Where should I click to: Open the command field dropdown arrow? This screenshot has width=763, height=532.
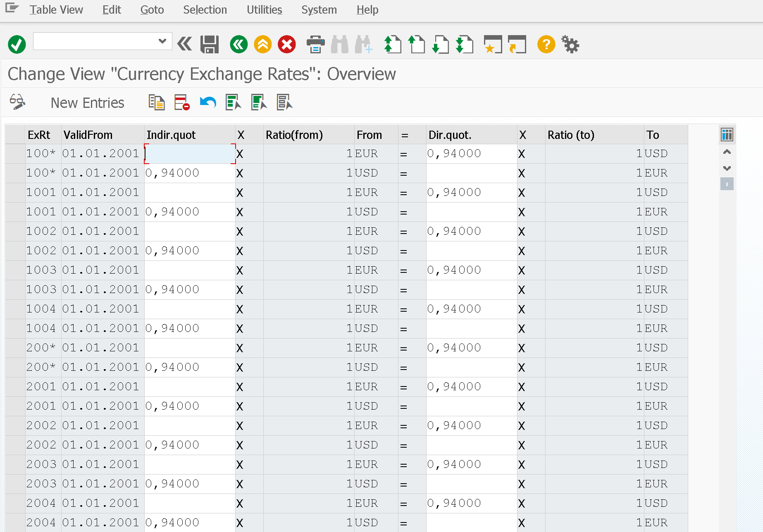[x=162, y=41]
